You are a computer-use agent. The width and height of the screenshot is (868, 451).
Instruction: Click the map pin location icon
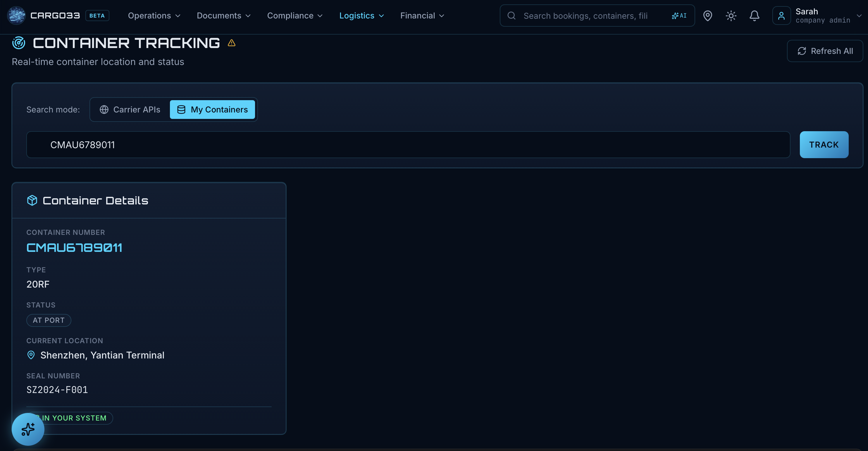click(708, 16)
